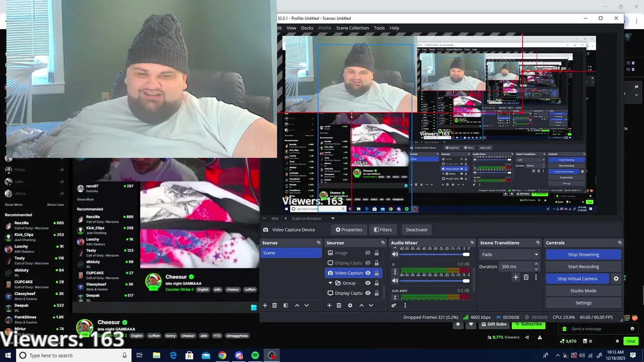Undock the Sources panel using its pop-out icon
Viewport: 644px width, 362px height.
click(x=383, y=243)
